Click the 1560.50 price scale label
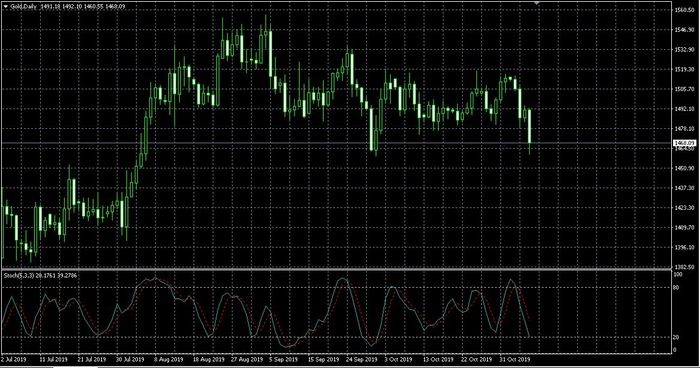 pos(685,10)
